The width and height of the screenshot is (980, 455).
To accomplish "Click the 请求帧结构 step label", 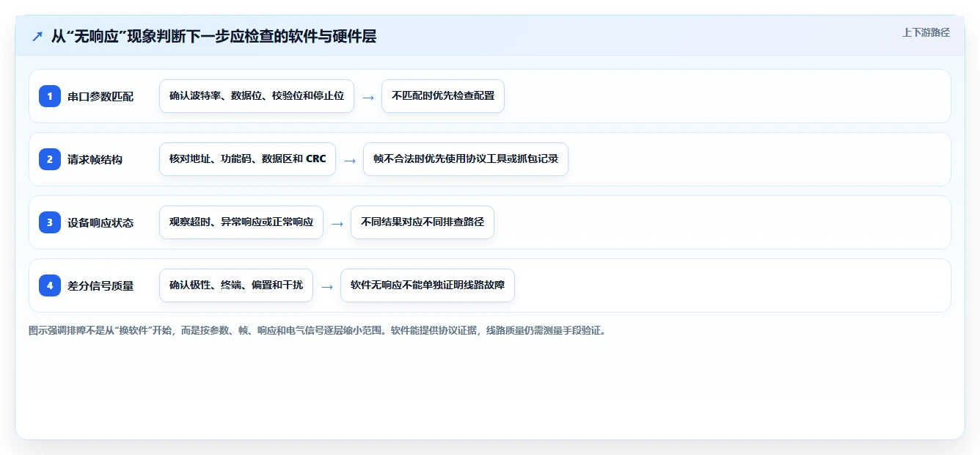I will [95, 160].
